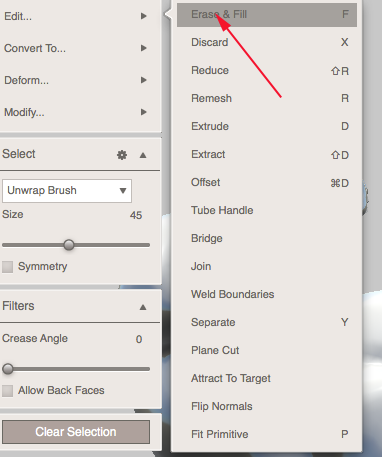Image resolution: width=382 pixels, height=457 pixels.
Task: Open the Modify... submenu arrow
Action: click(144, 112)
